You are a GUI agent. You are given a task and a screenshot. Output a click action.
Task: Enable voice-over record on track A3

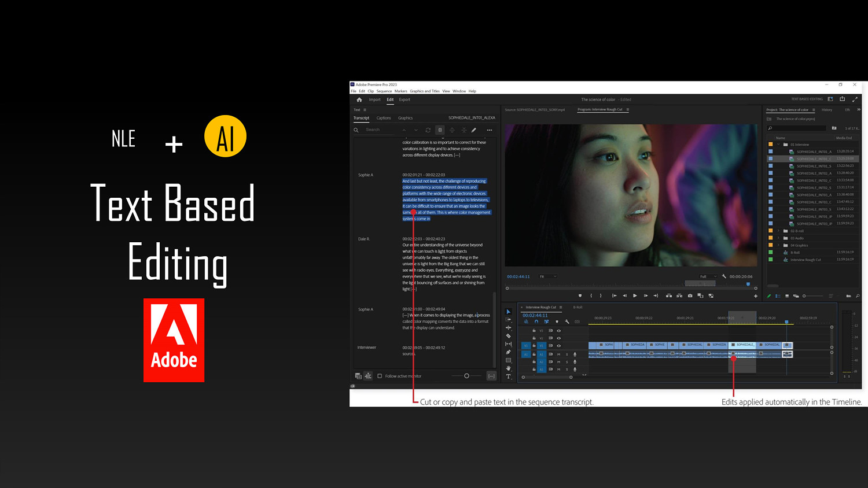point(575,369)
